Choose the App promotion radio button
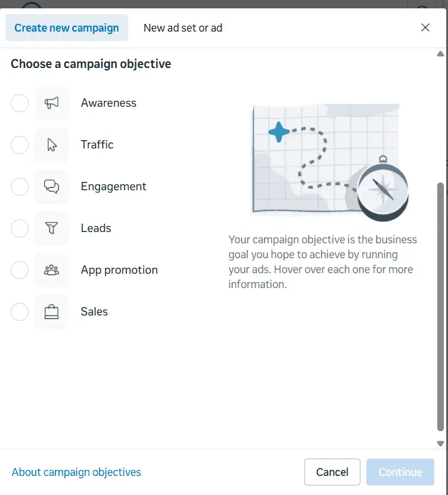 20,270
